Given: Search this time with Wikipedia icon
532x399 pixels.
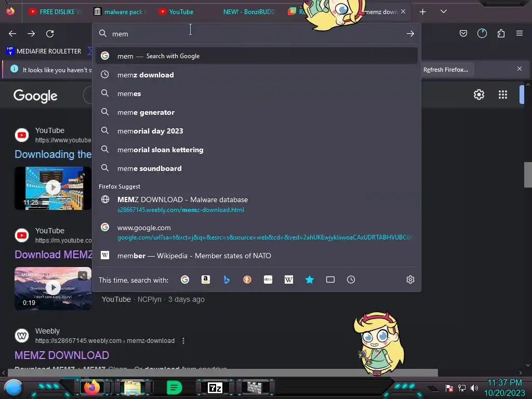Looking at the screenshot, I should [x=289, y=280].
